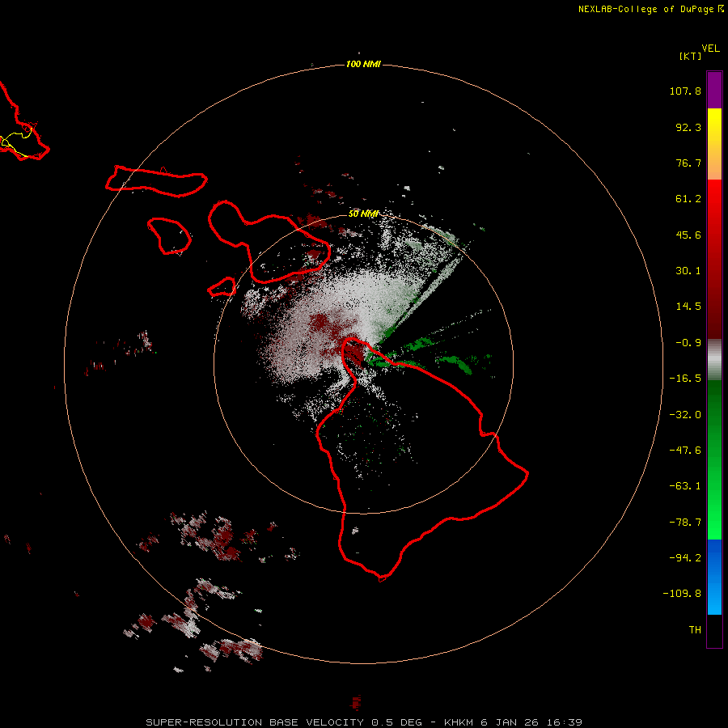
Task: Select the -16.5 scale label
Action: [x=685, y=379]
